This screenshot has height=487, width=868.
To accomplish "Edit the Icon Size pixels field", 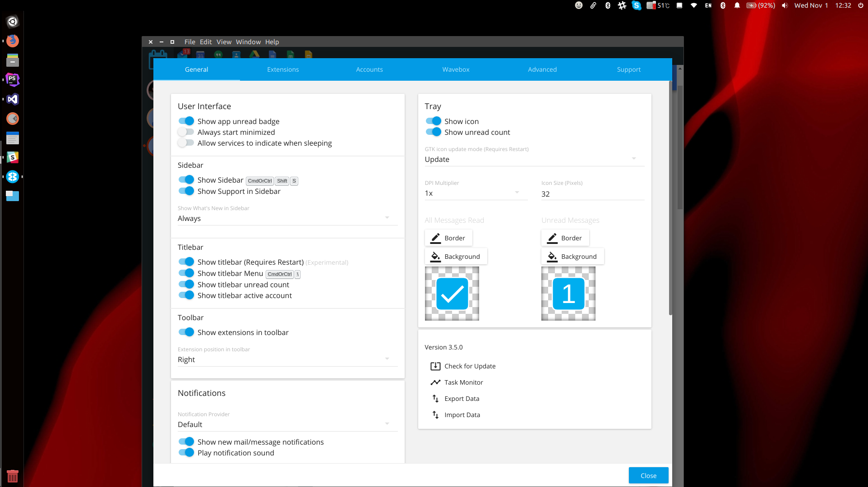I will pyautogui.click(x=591, y=194).
